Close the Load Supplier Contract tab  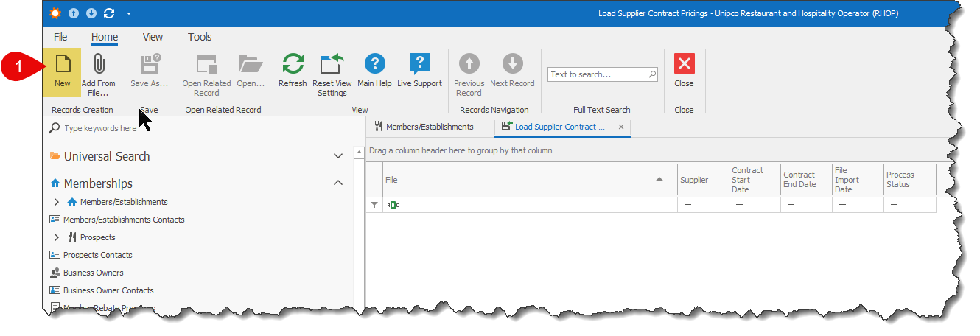click(x=621, y=127)
